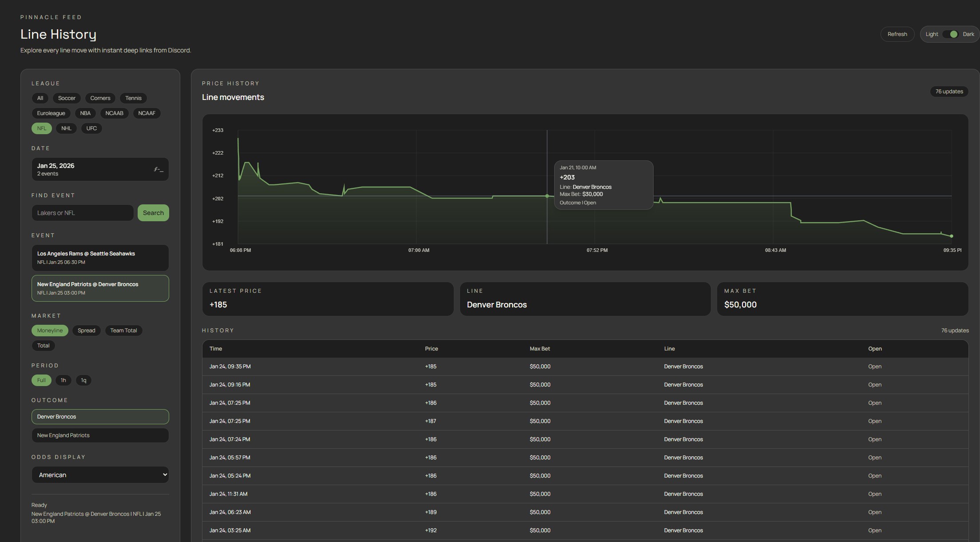980x542 pixels.
Task: Pick the New England Patriots outcome
Action: coord(100,435)
